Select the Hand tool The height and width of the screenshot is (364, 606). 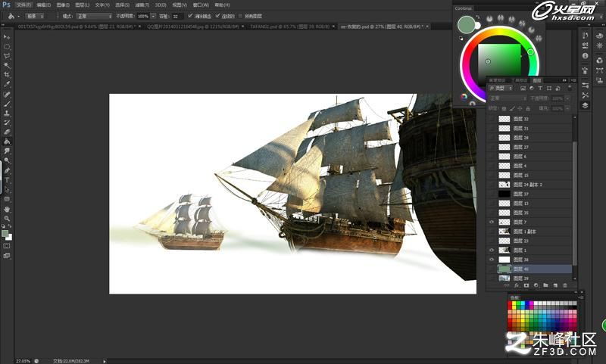pyautogui.click(x=7, y=209)
